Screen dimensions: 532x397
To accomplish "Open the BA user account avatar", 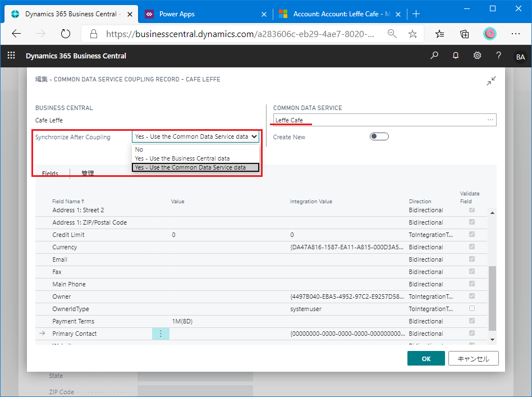I will coord(520,57).
